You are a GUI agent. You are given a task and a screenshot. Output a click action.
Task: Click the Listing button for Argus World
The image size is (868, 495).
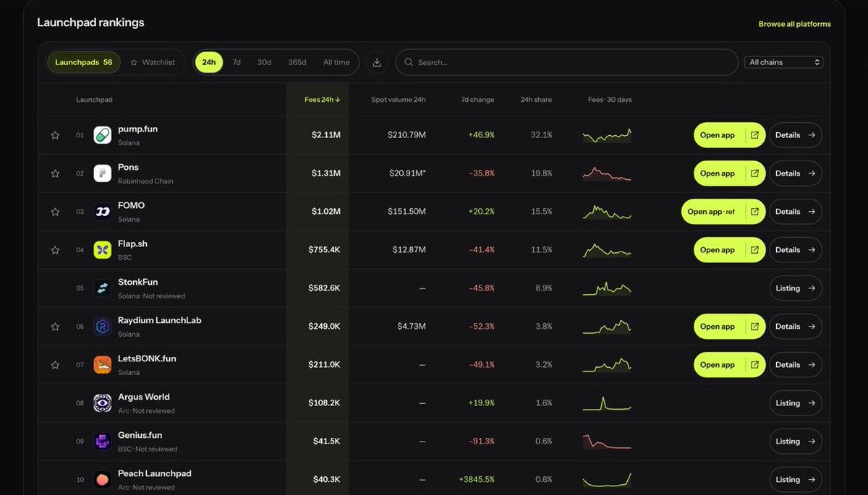[796, 403]
